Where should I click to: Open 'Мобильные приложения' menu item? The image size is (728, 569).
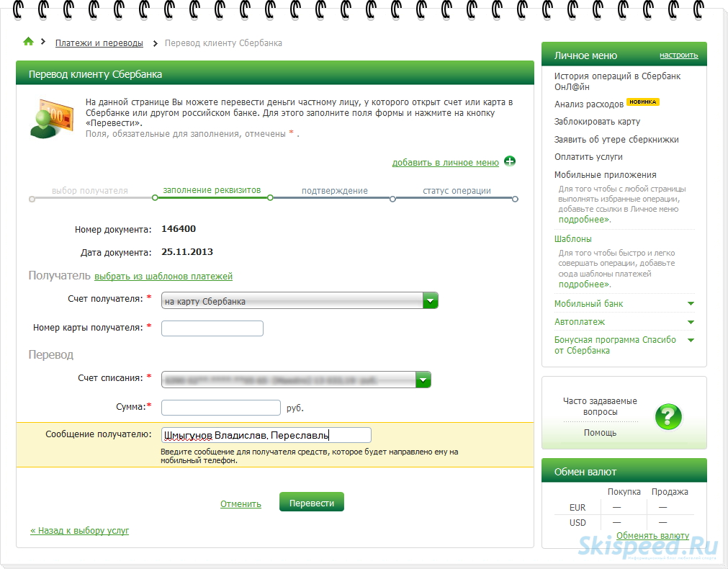606,174
